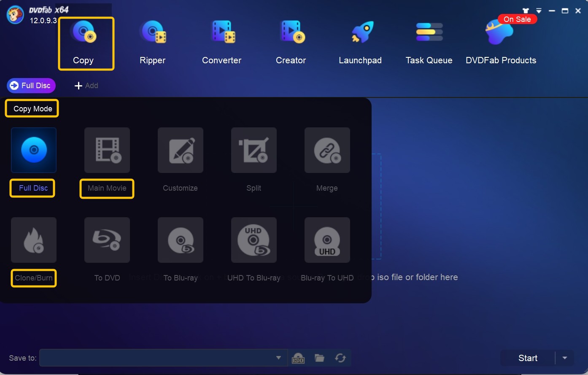Click the UHD To Blu-ray label
The width and height of the screenshot is (588, 375).
click(x=254, y=278)
